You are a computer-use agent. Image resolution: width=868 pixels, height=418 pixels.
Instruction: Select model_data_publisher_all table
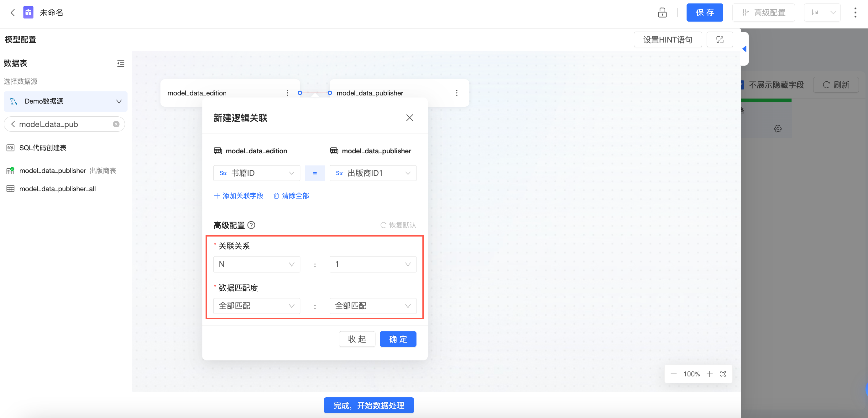[x=57, y=189]
